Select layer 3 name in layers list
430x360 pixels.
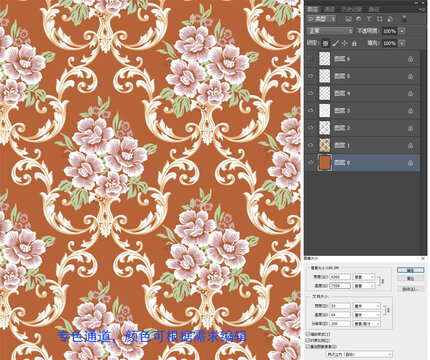pyautogui.click(x=342, y=111)
